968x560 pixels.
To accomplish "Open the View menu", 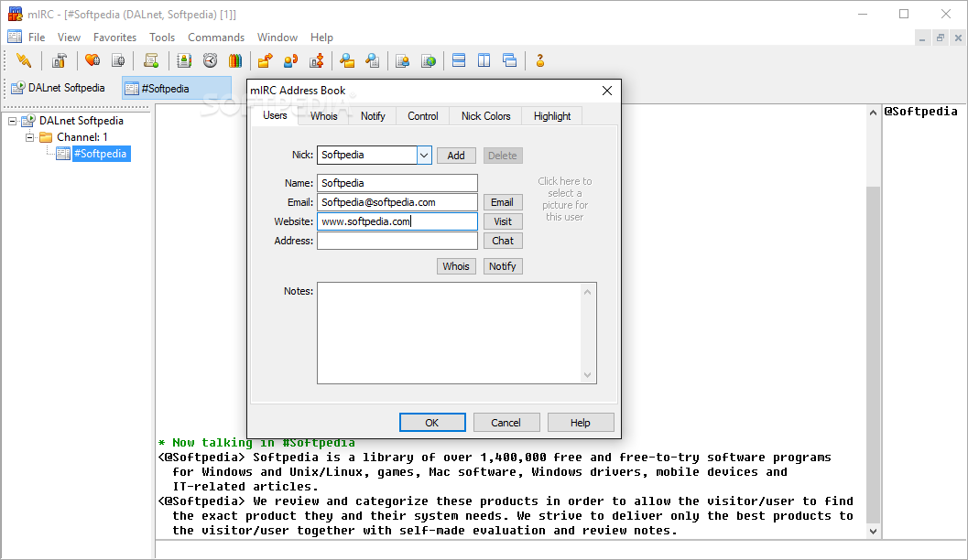I will click(x=70, y=37).
